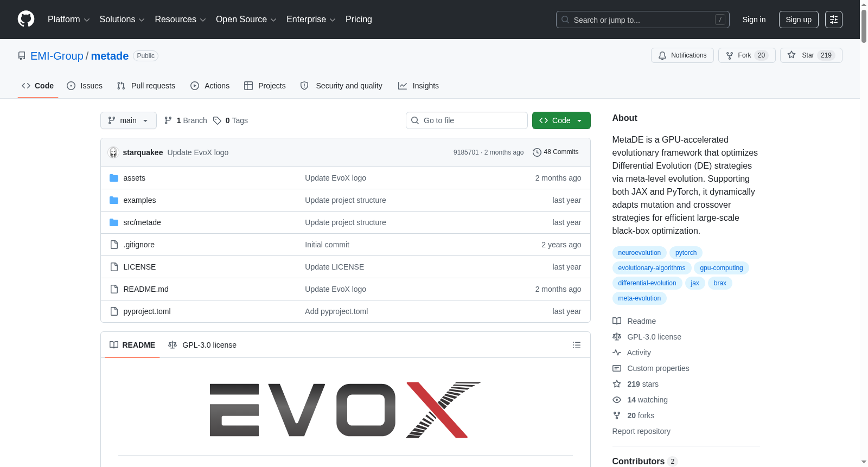This screenshot has height=467, width=868.
Task: Click the scale icon beside sidebar GPL-3.0 license
Action: pos(617,337)
